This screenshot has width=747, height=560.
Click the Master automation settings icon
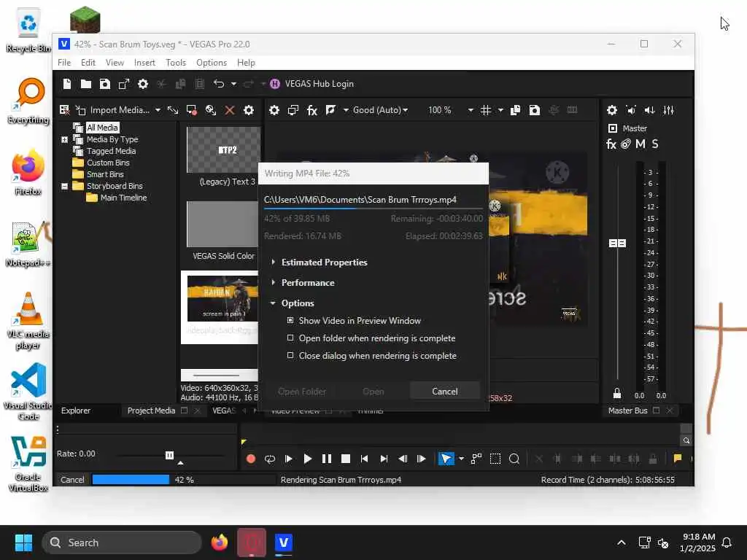click(x=625, y=144)
